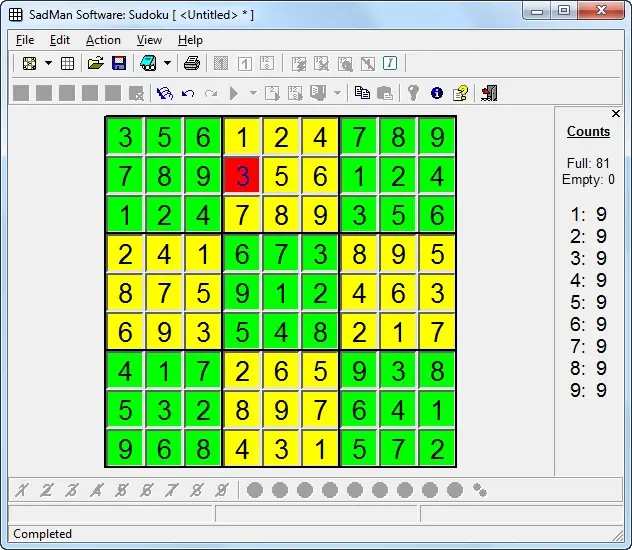Toggle the struck-through 1 candidate filter

tap(22, 490)
